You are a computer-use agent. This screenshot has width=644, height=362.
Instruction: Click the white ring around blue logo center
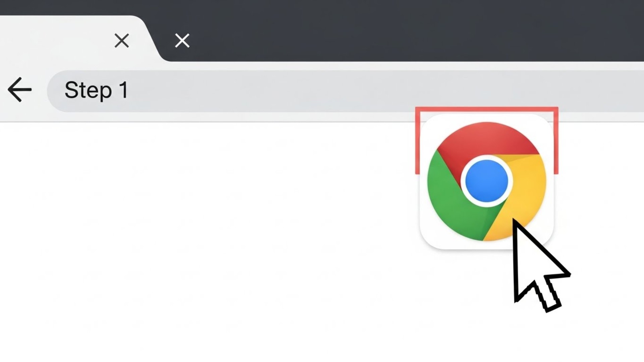click(x=487, y=158)
